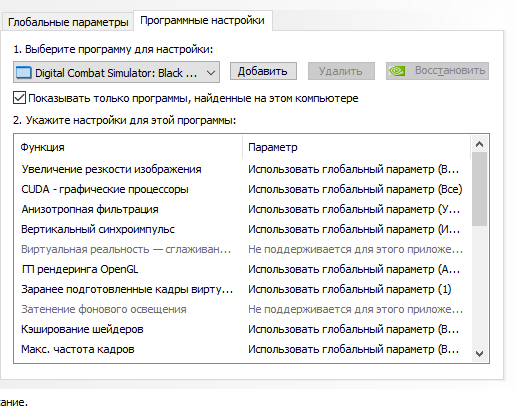Select the CUDA - графические процессоры row
The width and height of the screenshot is (515, 407).
(x=242, y=189)
